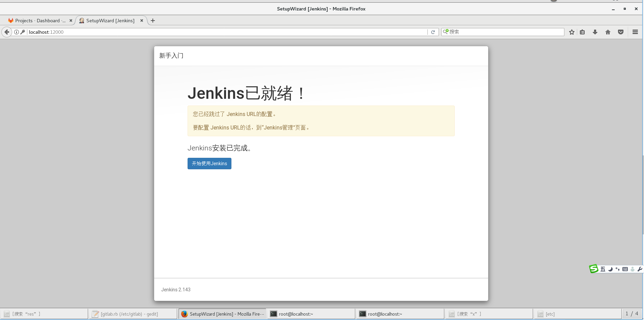Close the SetupWizard [Jenkins] tab
644x320 pixels.
(142, 21)
